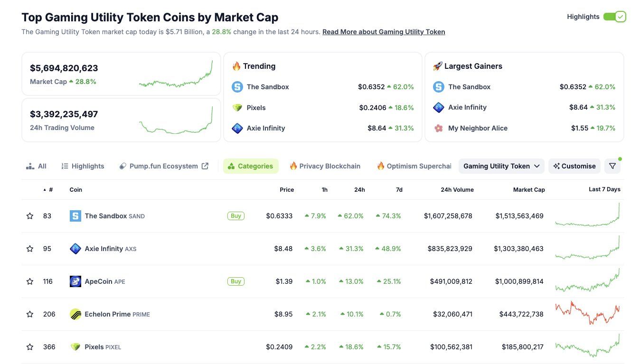
Task: Sort by Market Cap column header
Action: click(x=528, y=190)
